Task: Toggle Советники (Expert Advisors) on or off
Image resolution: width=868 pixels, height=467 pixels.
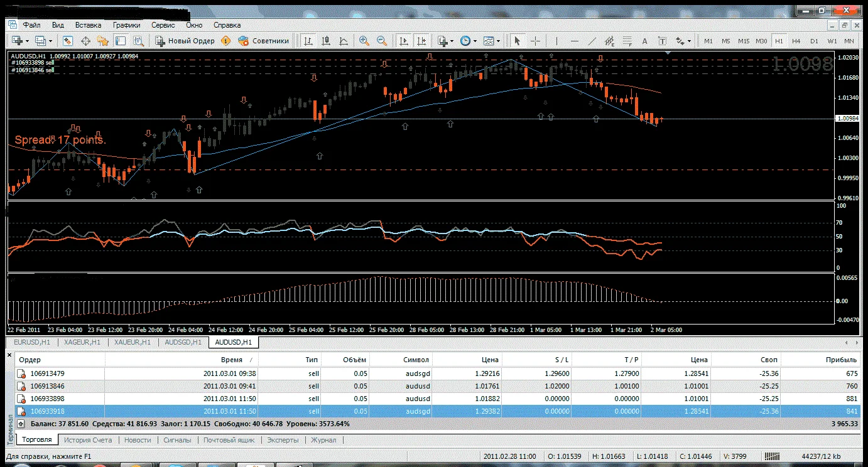Action: [263, 41]
